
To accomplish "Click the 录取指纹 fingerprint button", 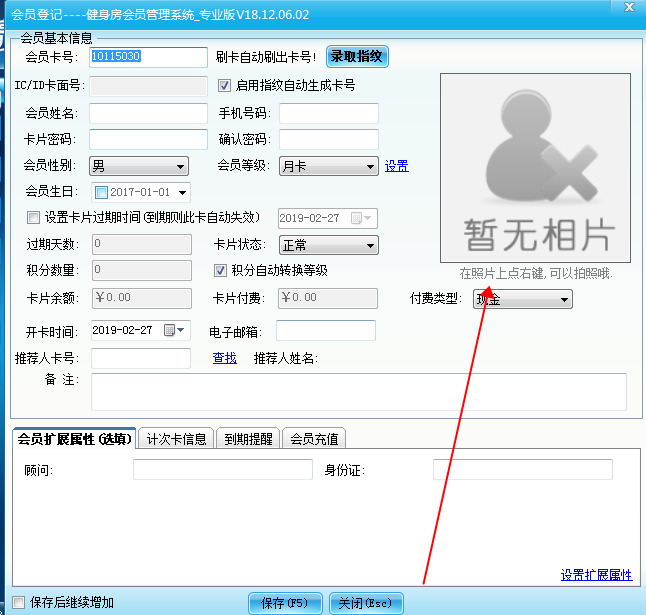I will [x=357, y=56].
